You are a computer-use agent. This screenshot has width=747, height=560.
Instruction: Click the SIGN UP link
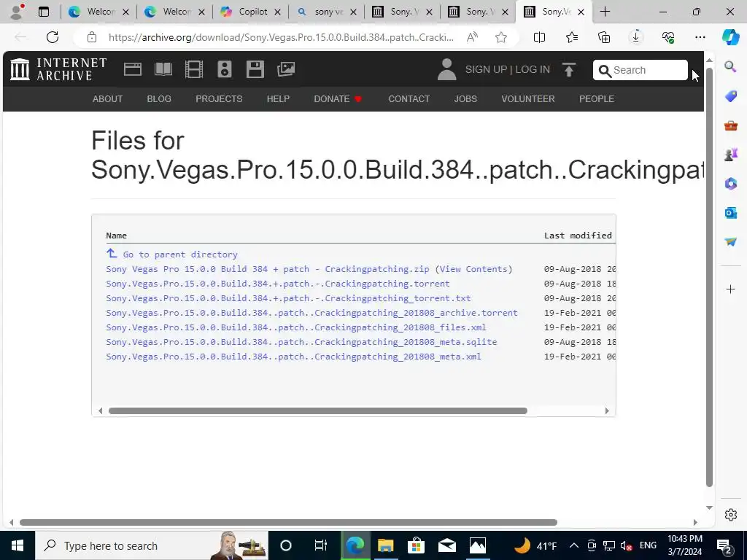click(486, 69)
